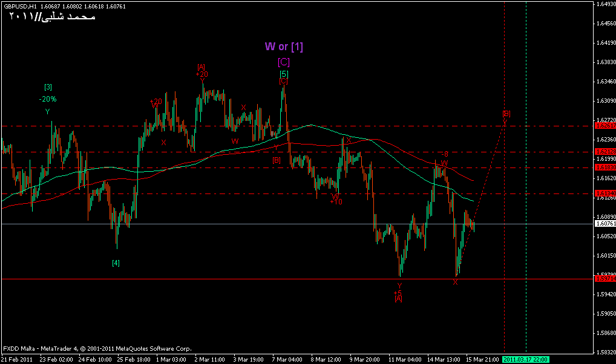Click the green [3] wave label
The height and width of the screenshot is (364, 616).
[x=48, y=86]
